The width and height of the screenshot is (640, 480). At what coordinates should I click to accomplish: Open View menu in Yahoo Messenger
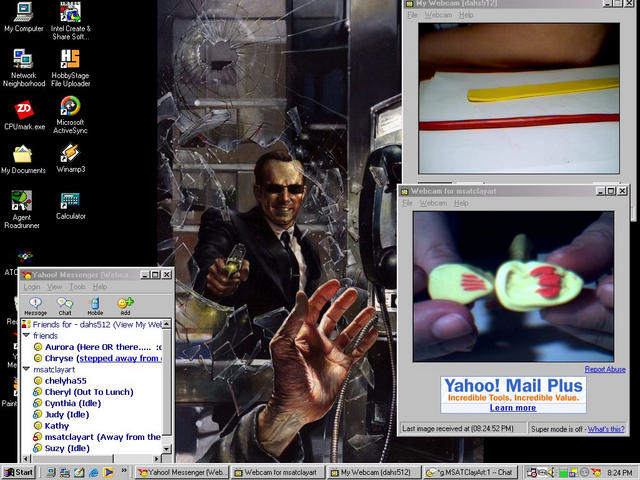tap(55, 287)
